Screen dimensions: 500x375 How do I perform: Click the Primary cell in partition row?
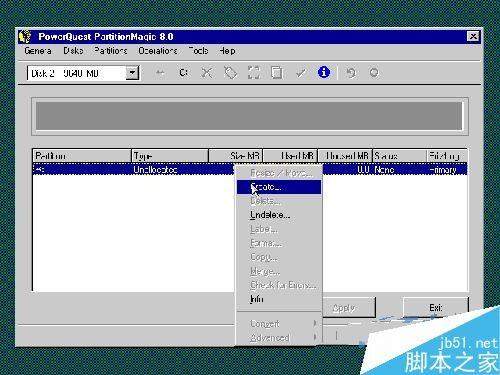coord(443,170)
